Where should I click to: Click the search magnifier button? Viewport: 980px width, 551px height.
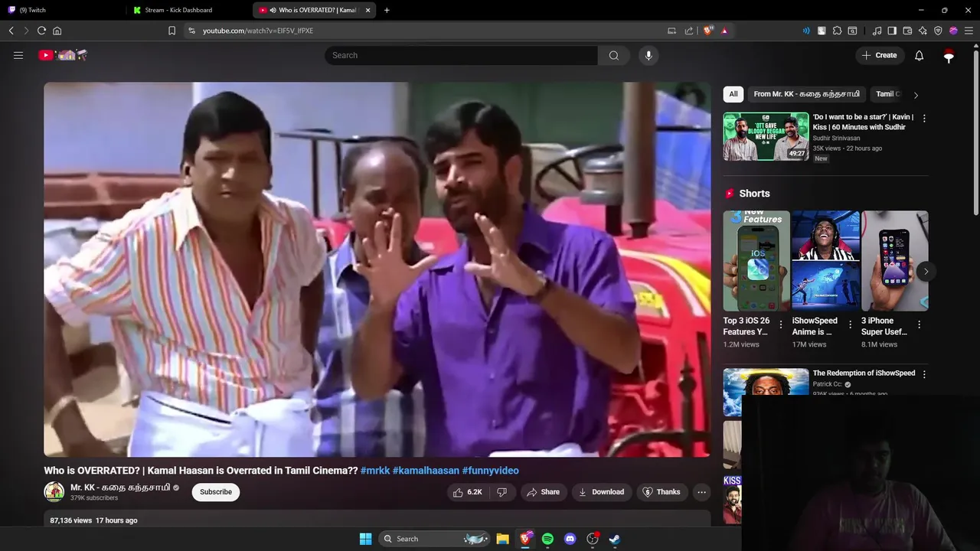(614, 55)
